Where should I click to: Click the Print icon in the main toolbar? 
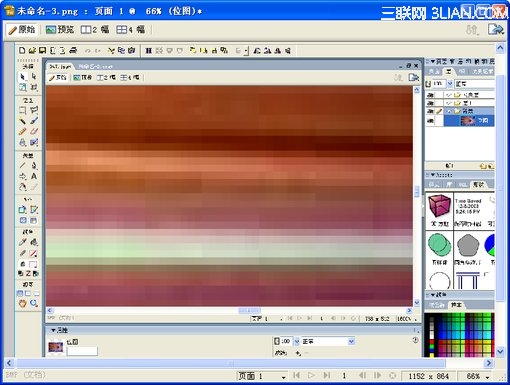click(x=73, y=50)
